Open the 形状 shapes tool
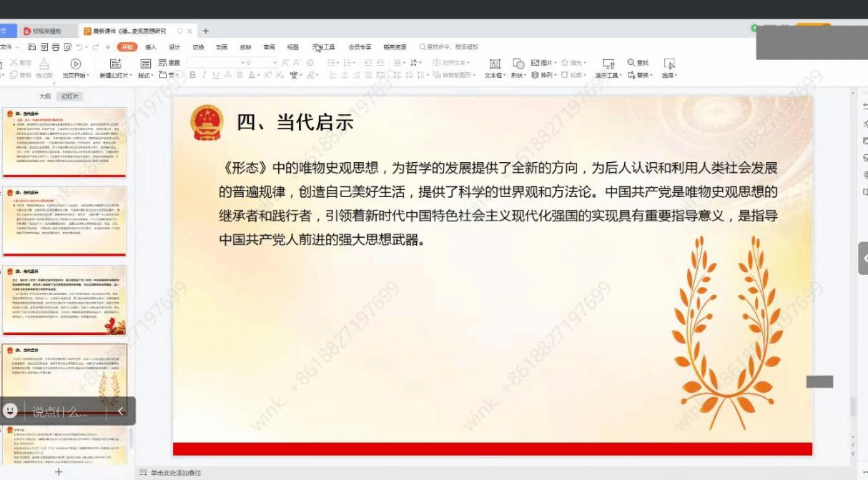This screenshot has height=480, width=868. click(x=518, y=64)
